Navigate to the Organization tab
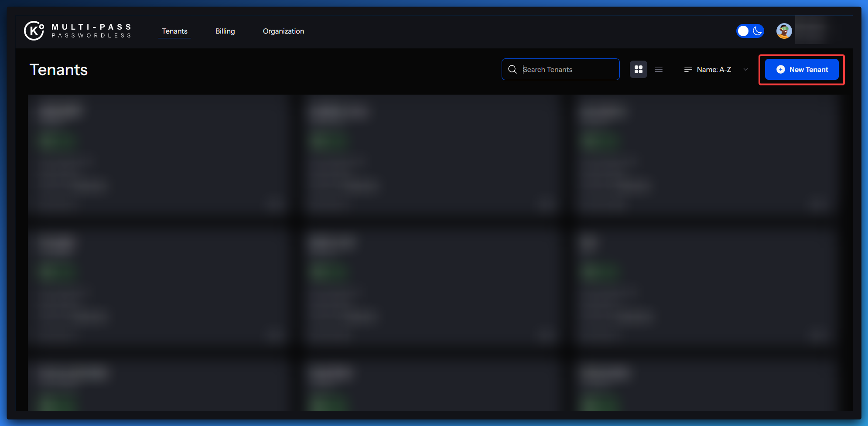Image resolution: width=868 pixels, height=426 pixels. click(283, 31)
